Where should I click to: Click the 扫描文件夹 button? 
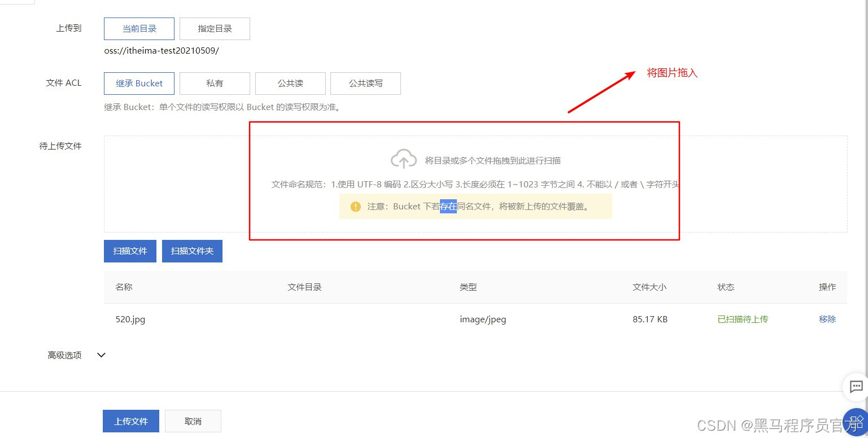[192, 251]
